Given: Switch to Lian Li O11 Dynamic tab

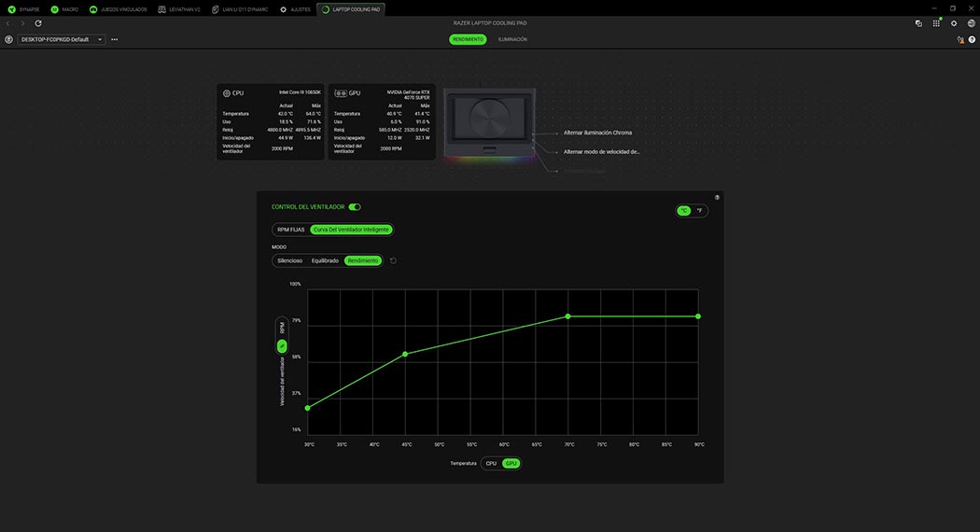Looking at the screenshot, I should (239, 9).
